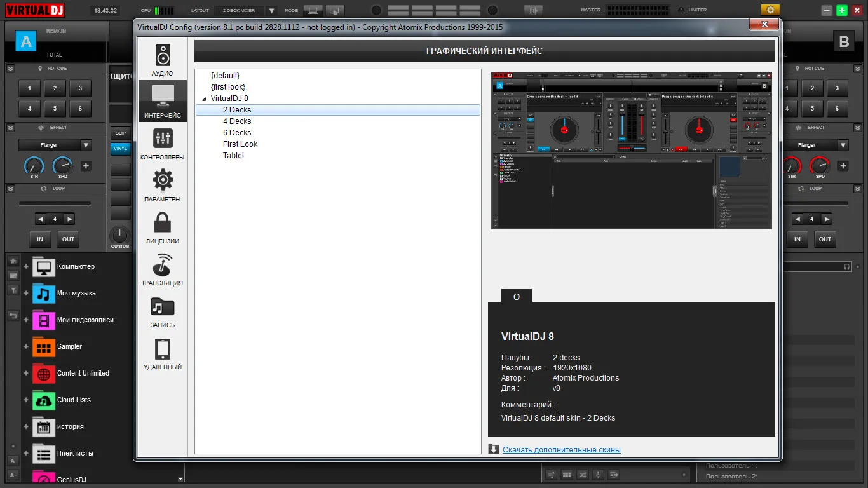Halve deck A loop length with left arrow
Screen dimensions: 868x488
pos(41,219)
